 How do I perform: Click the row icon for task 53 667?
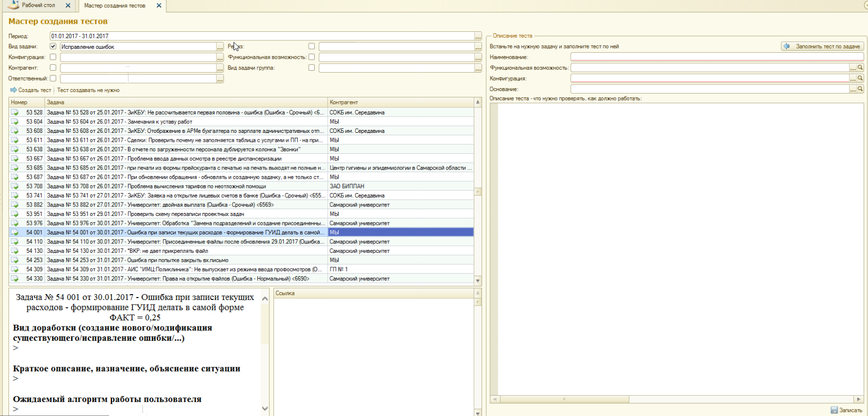[15, 158]
